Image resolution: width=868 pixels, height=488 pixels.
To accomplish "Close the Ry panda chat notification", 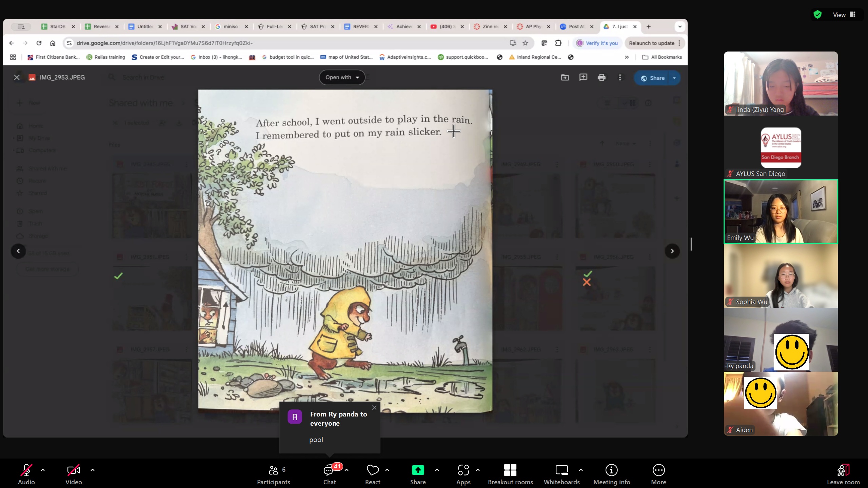I will coord(374,408).
